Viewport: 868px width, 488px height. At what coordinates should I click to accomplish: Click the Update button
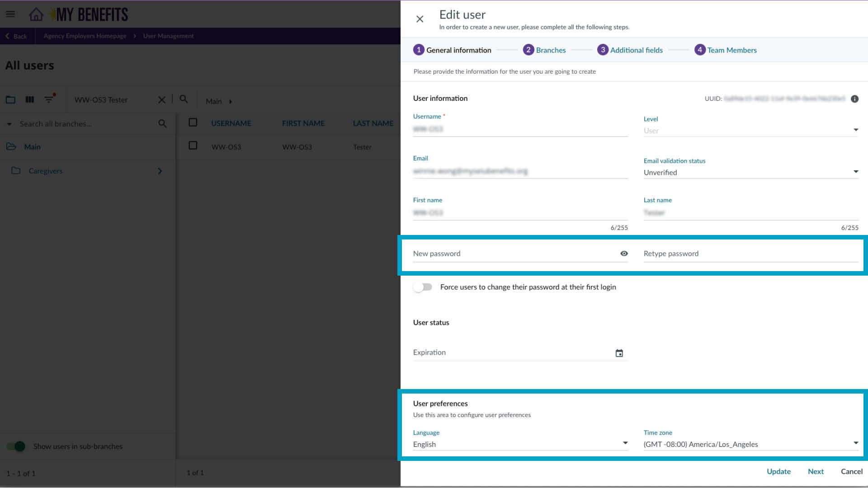778,471
